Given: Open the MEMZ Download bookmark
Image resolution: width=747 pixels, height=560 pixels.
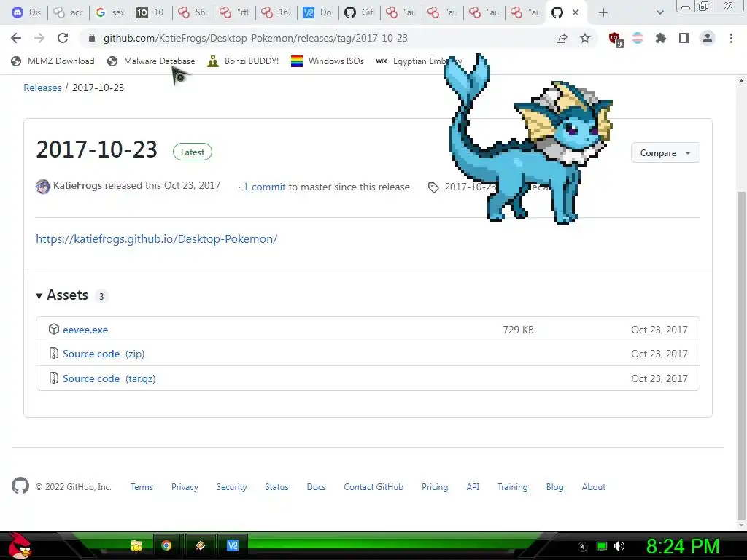Looking at the screenshot, I should (x=53, y=61).
